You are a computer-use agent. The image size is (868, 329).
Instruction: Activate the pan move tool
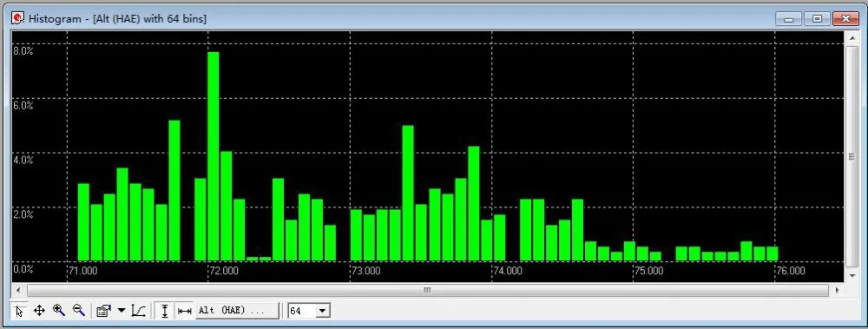coord(39,311)
